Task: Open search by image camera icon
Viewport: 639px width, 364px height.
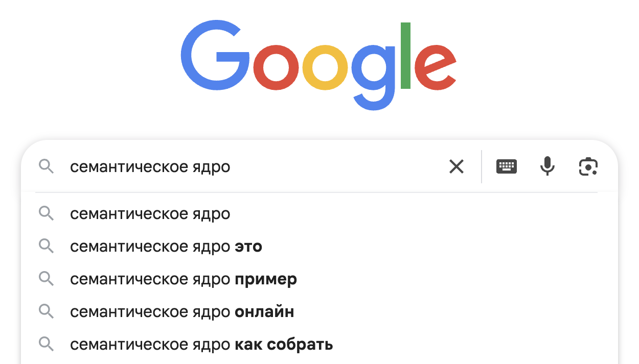Action: point(588,166)
